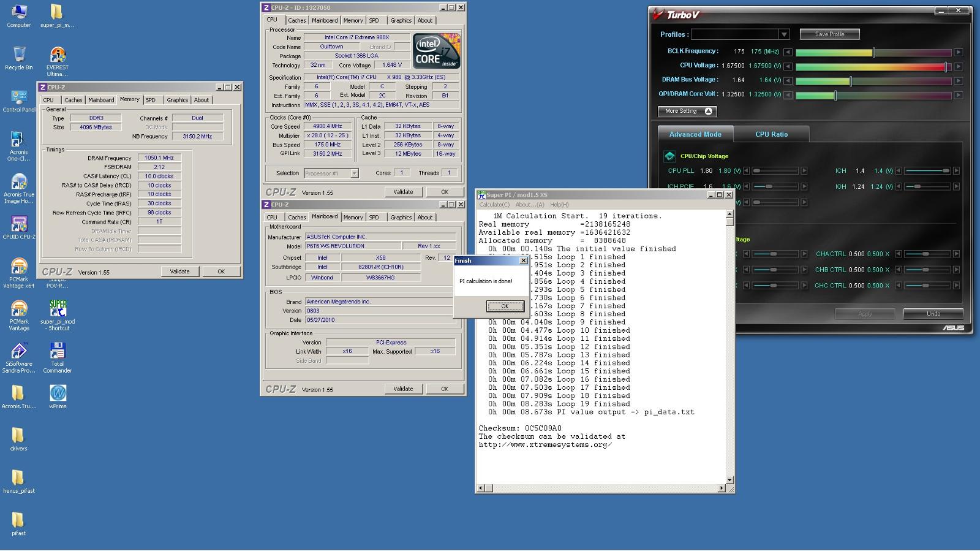Screen dimensions: 980x551
Task: Select the PCMark Vantage desktop icon
Action: (18, 315)
